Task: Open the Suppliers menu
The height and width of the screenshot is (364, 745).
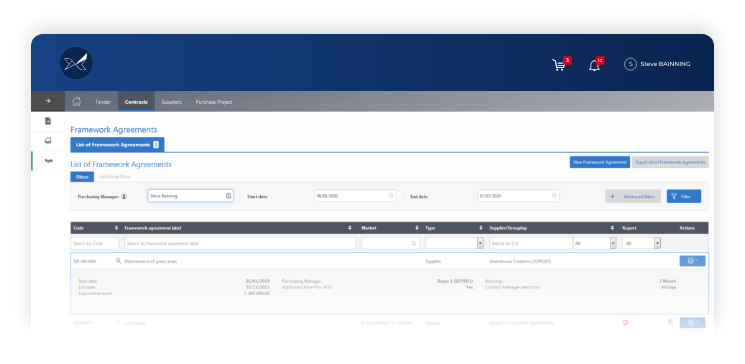Action: (172, 102)
